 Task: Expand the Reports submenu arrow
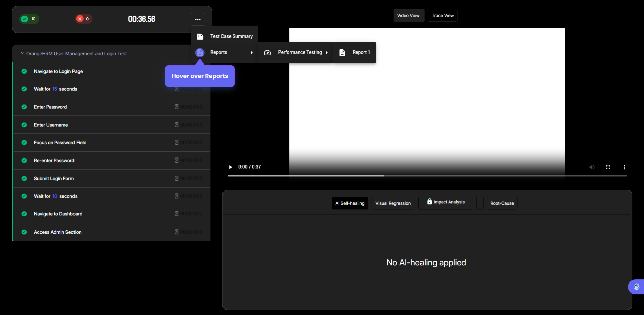coord(252,53)
